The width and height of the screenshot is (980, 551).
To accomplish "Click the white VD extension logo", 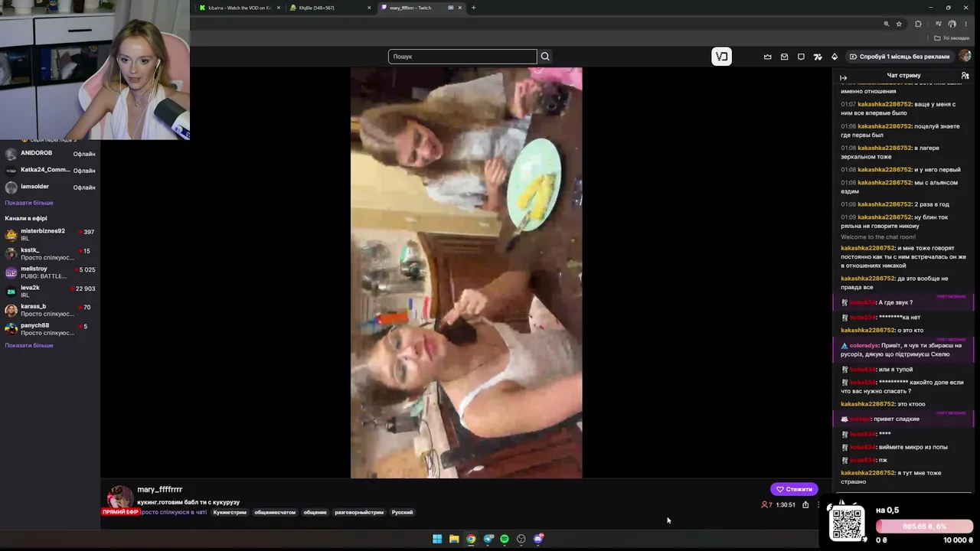I will (x=721, y=57).
